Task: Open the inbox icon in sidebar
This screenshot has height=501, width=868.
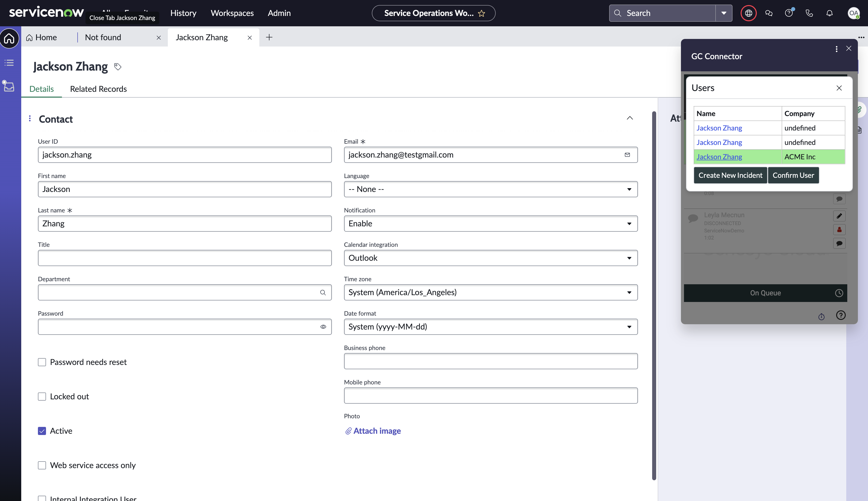Action: [x=9, y=86]
